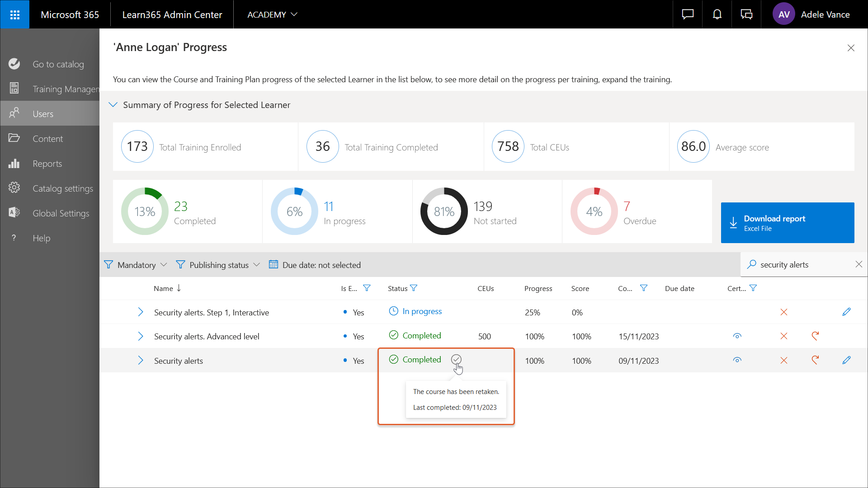This screenshot has height=488, width=868.
Task: Go to Catalog settings in sidebar
Action: pos(62,188)
